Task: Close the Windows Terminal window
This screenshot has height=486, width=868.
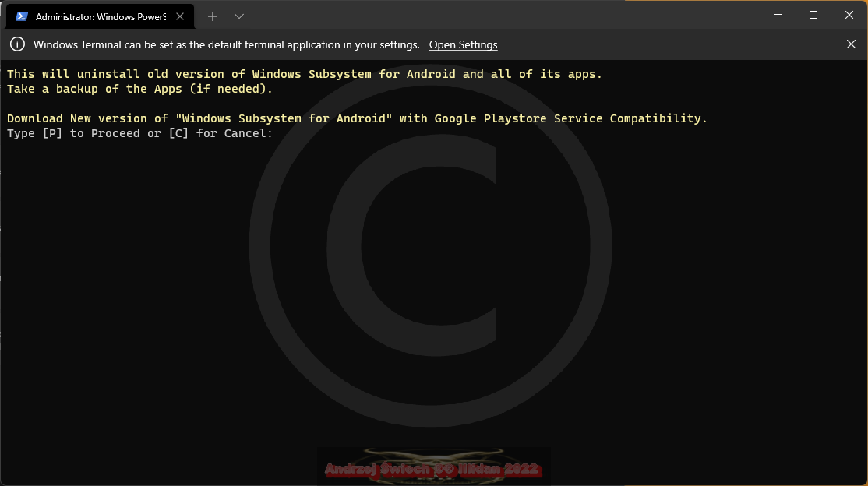Action: click(x=849, y=15)
